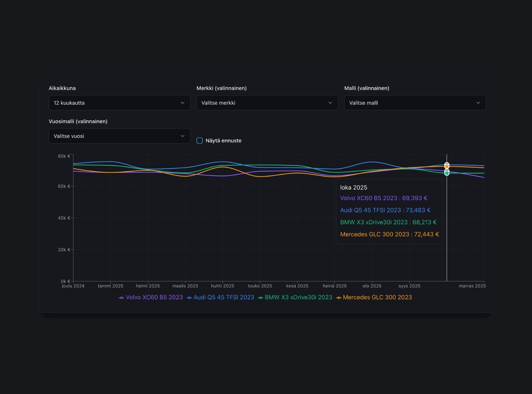Click the blue Audi legend marker icon
Viewport: 532px width, 394px height.
(x=189, y=298)
